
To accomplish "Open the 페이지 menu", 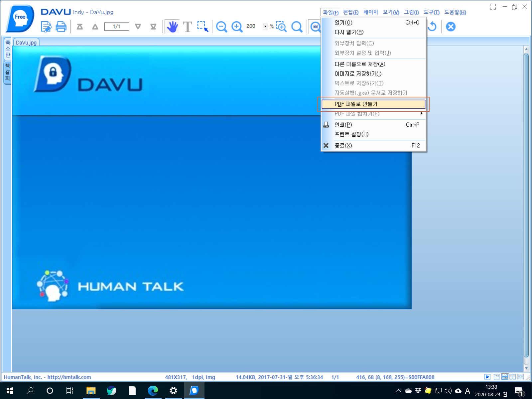I will pyautogui.click(x=371, y=12).
